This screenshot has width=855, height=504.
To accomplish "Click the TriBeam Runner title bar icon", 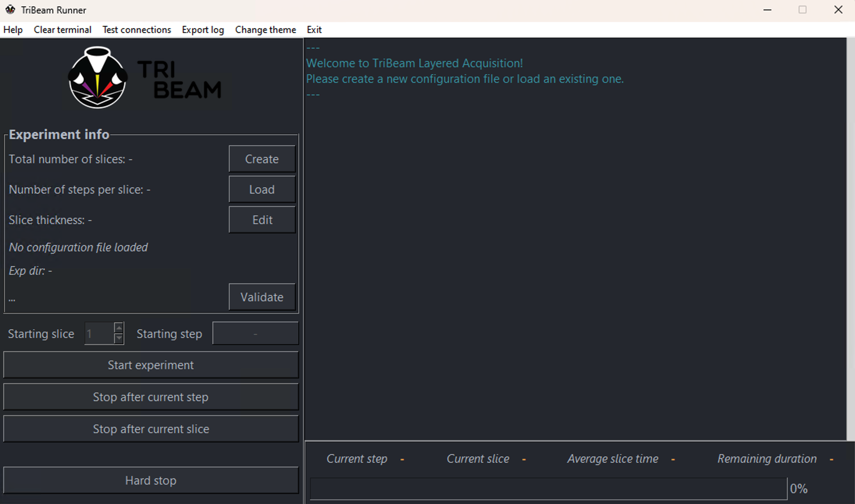I will (11, 10).
